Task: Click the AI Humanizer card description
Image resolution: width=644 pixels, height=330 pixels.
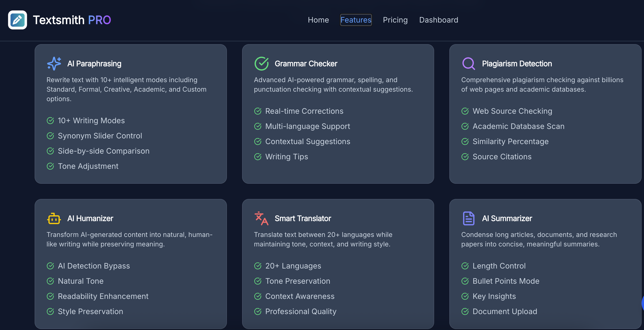Action: tap(129, 240)
